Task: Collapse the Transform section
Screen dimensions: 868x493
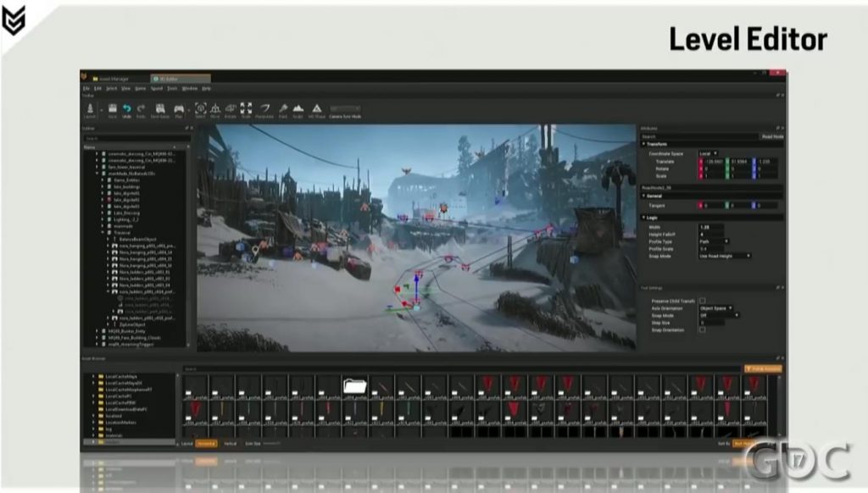Action: coord(644,144)
